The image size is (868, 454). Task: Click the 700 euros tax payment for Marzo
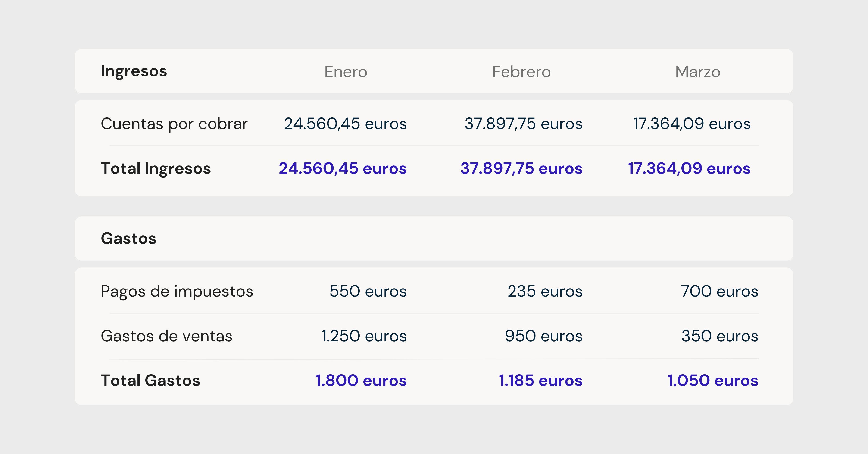717,291
